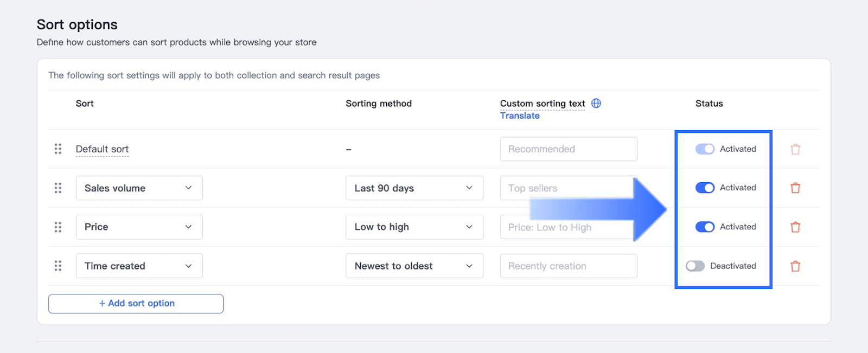The height and width of the screenshot is (353, 868).
Task: Activate the Time created sort toggle
Action: 695,266
